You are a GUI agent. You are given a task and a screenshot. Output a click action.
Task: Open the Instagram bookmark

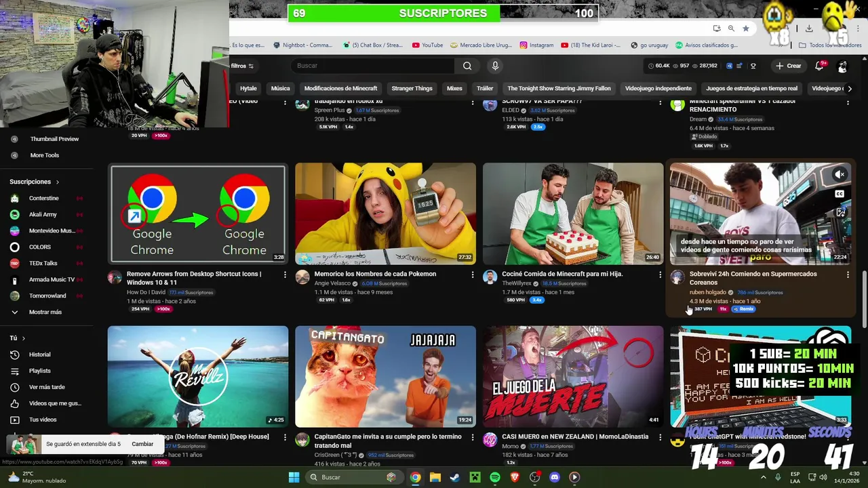(x=537, y=45)
